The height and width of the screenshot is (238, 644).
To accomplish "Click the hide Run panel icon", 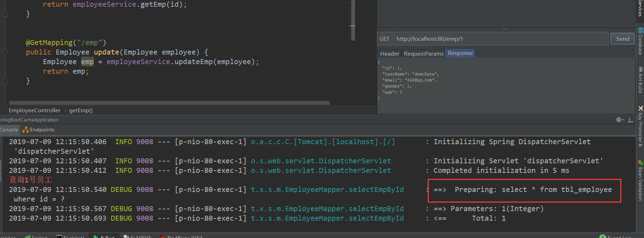I will pos(631,120).
